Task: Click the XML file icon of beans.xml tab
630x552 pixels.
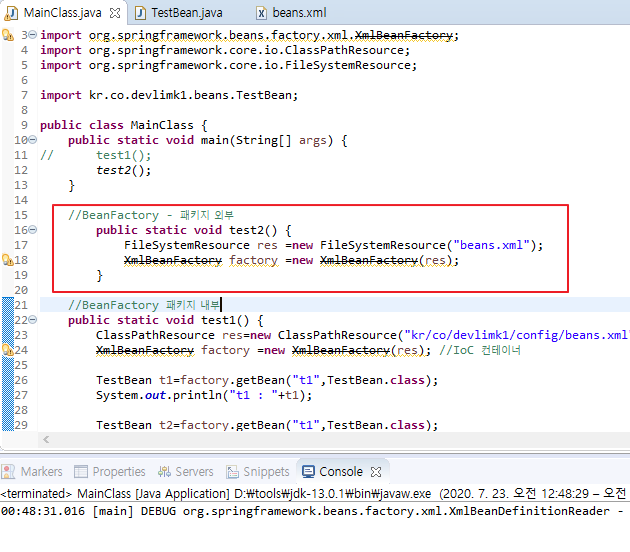Action: click(x=261, y=13)
